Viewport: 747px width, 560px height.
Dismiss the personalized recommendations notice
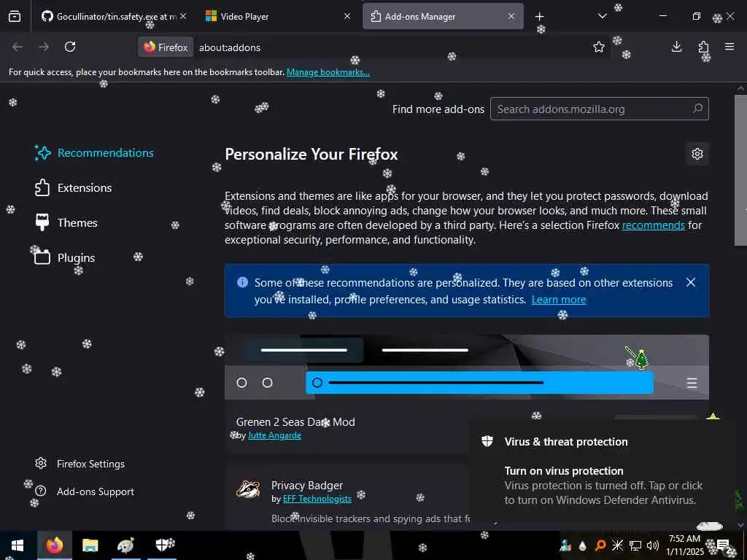click(691, 282)
